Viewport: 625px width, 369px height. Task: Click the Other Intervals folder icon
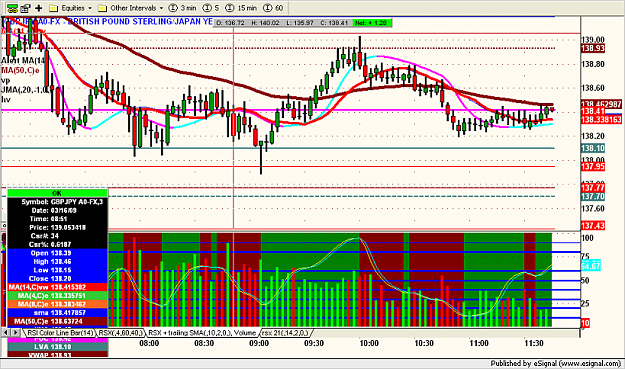102,8
